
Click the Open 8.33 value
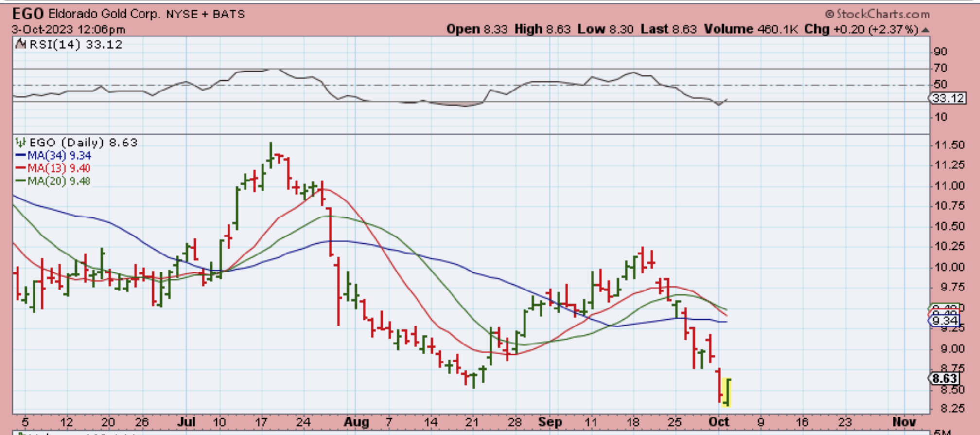click(477, 29)
